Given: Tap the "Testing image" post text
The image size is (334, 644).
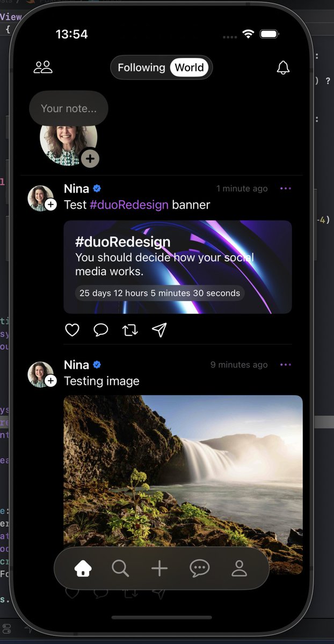Looking at the screenshot, I should pyautogui.click(x=101, y=381).
